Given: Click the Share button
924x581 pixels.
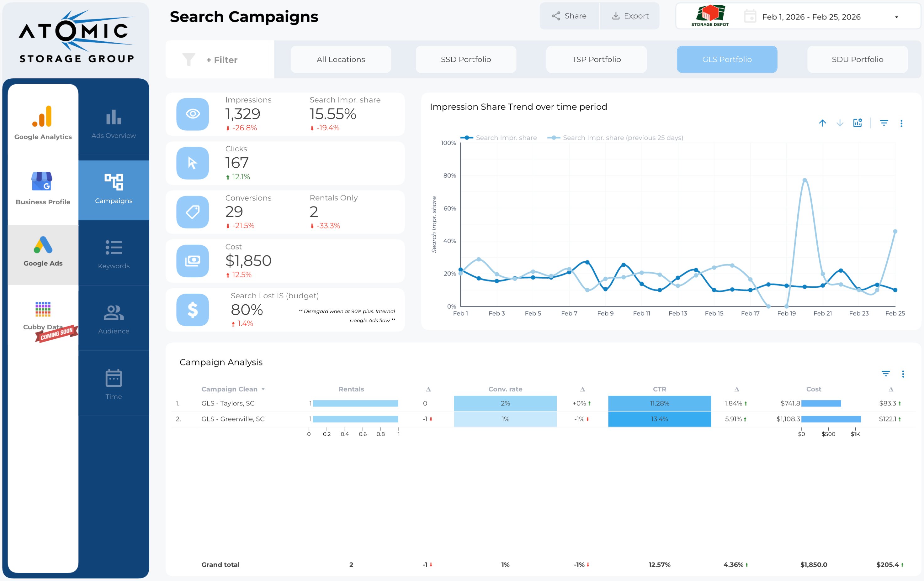Looking at the screenshot, I should pyautogui.click(x=569, y=16).
